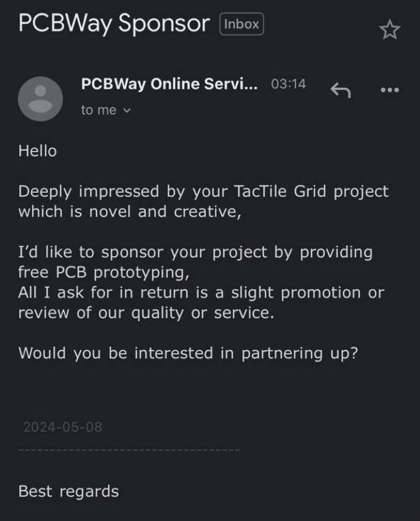Viewport: 420px width, 521px height.
Task: Star the PCBWay Sponsor email
Action: pos(389,29)
